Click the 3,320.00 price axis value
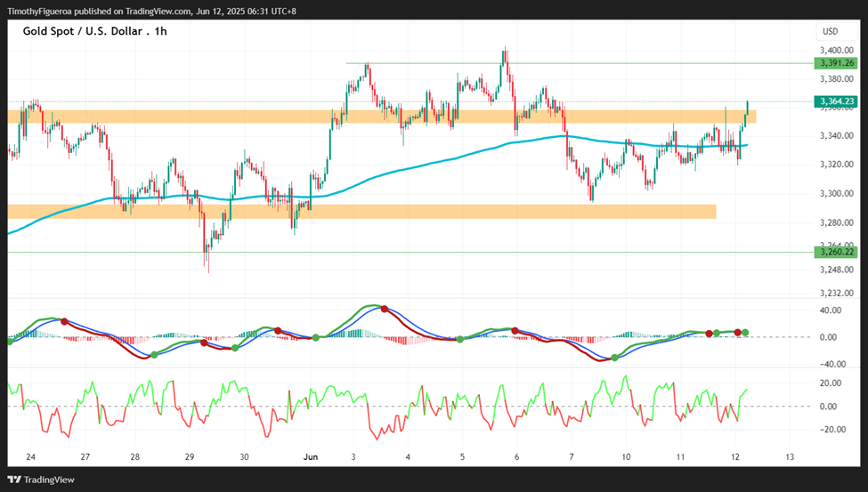The height and width of the screenshot is (492, 868). click(837, 165)
